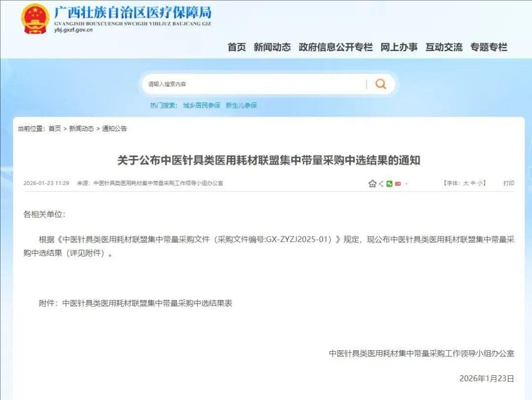
Task: Share article via red Weibo icon
Action: pos(398,184)
